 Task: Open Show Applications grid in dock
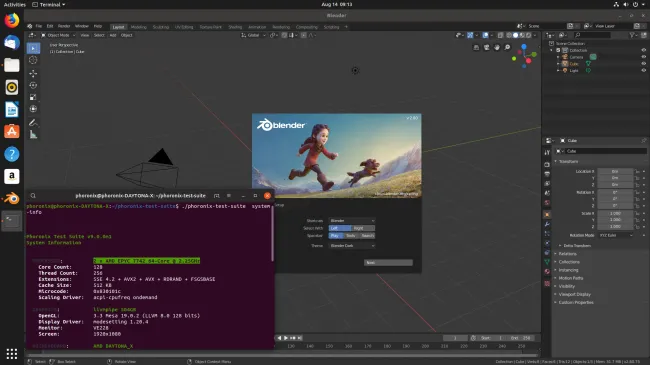pos(12,354)
